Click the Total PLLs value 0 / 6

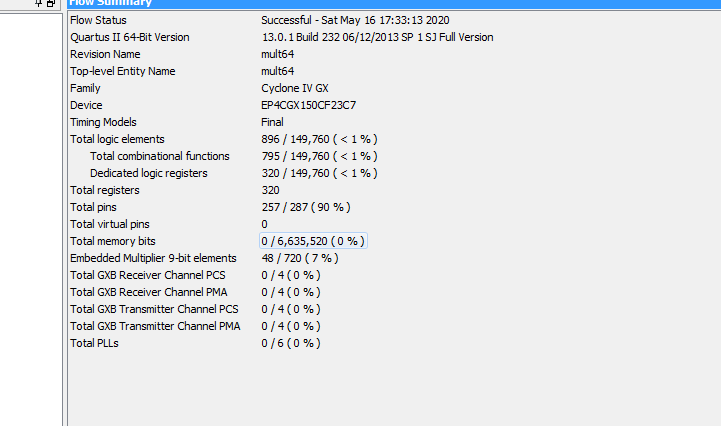click(x=291, y=344)
